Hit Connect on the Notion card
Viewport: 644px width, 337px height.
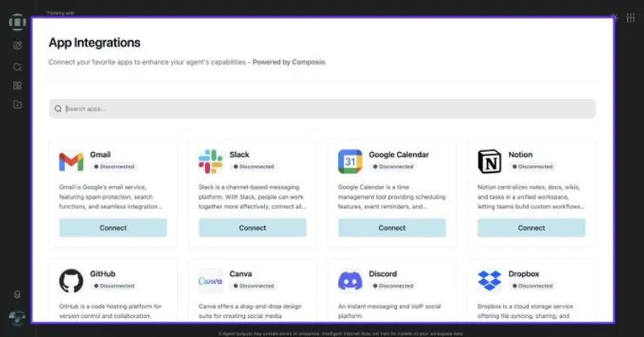pyautogui.click(x=531, y=228)
